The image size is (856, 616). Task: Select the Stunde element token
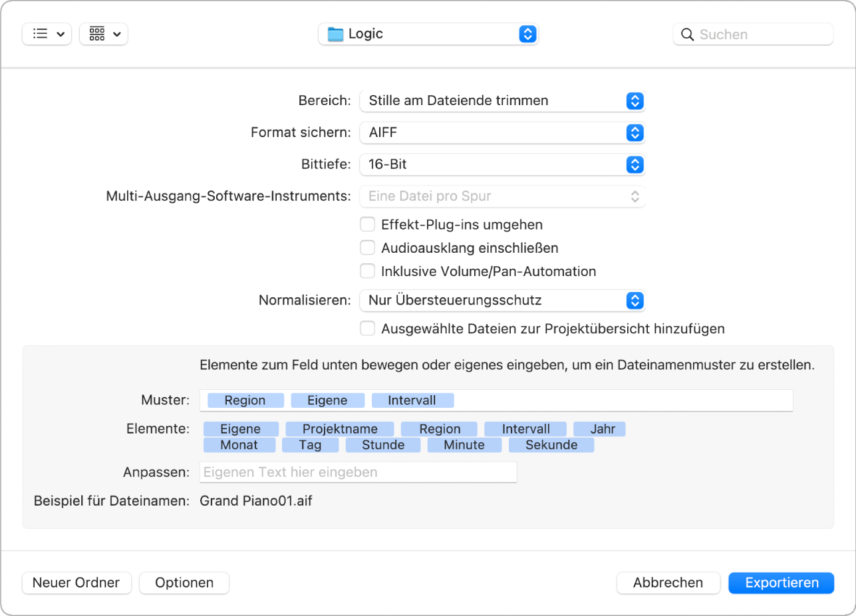pyautogui.click(x=382, y=444)
